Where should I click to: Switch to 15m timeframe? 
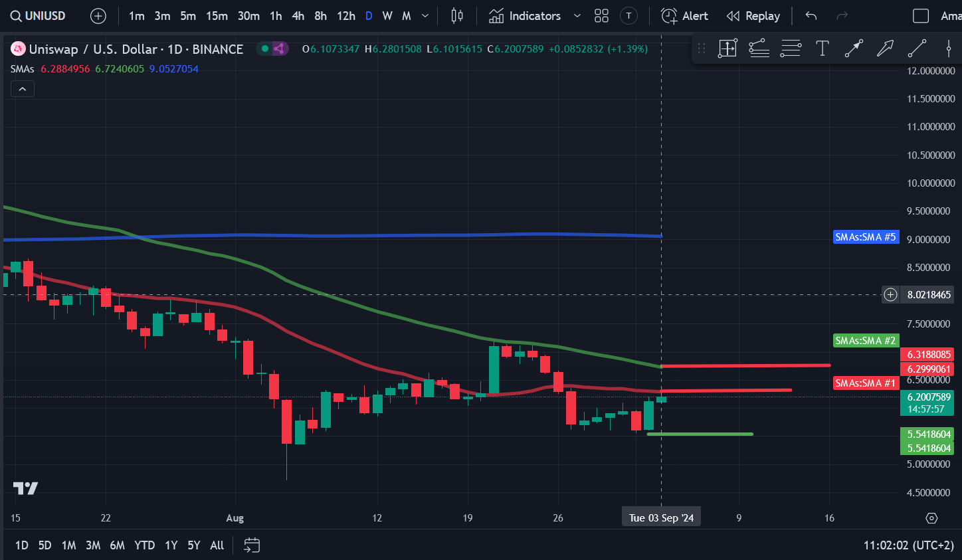point(217,16)
